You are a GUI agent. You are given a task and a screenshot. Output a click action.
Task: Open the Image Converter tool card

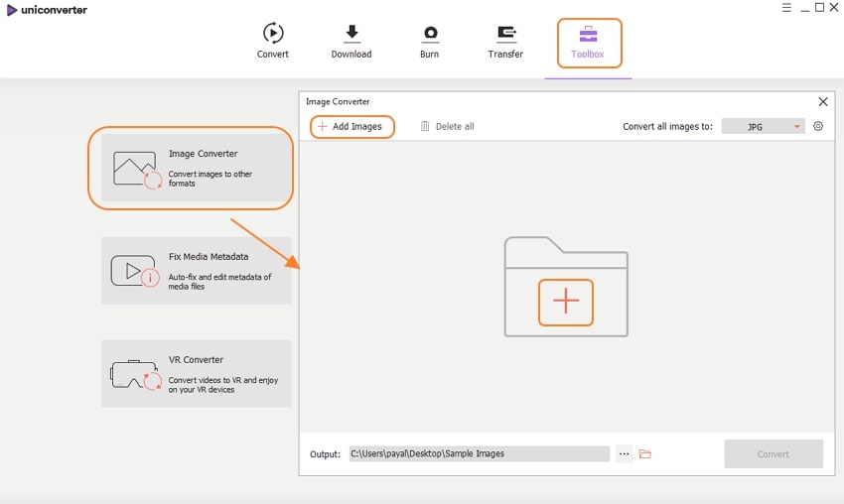196,168
